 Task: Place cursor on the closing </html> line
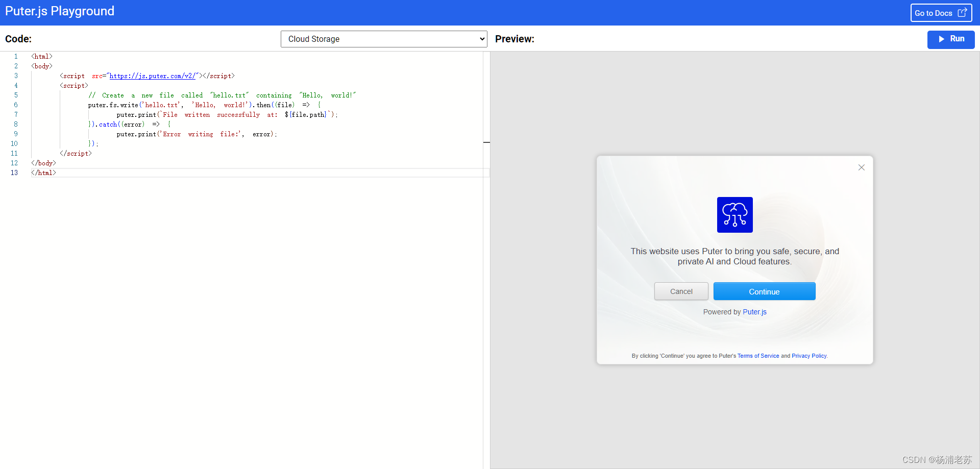[43, 173]
